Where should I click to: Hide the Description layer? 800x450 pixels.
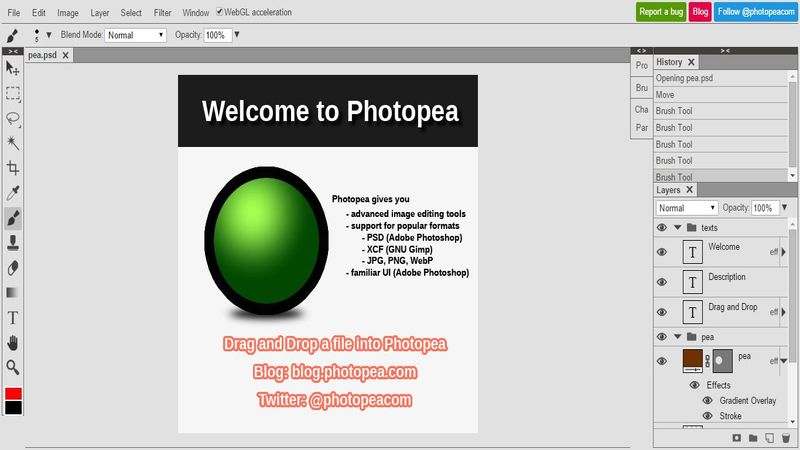662,283
